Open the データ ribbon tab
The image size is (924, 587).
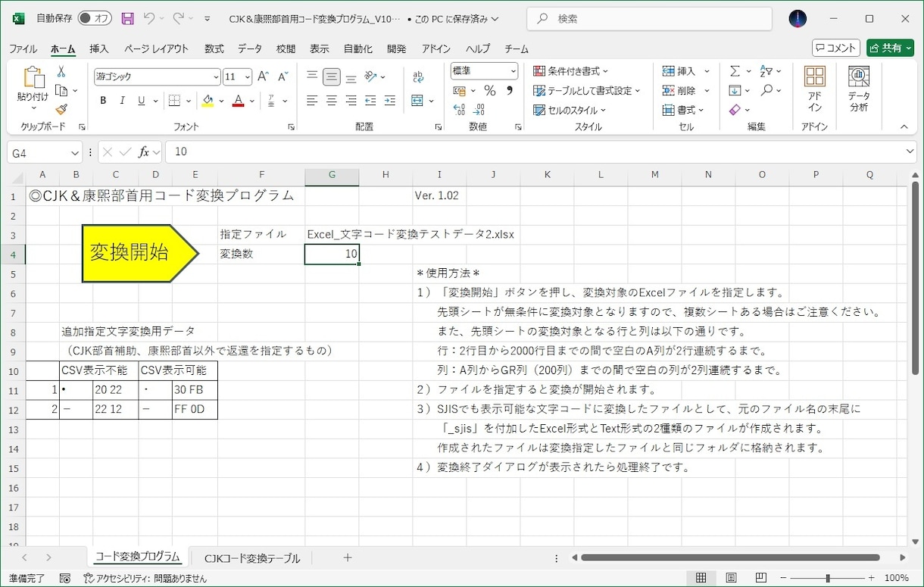pyautogui.click(x=250, y=48)
